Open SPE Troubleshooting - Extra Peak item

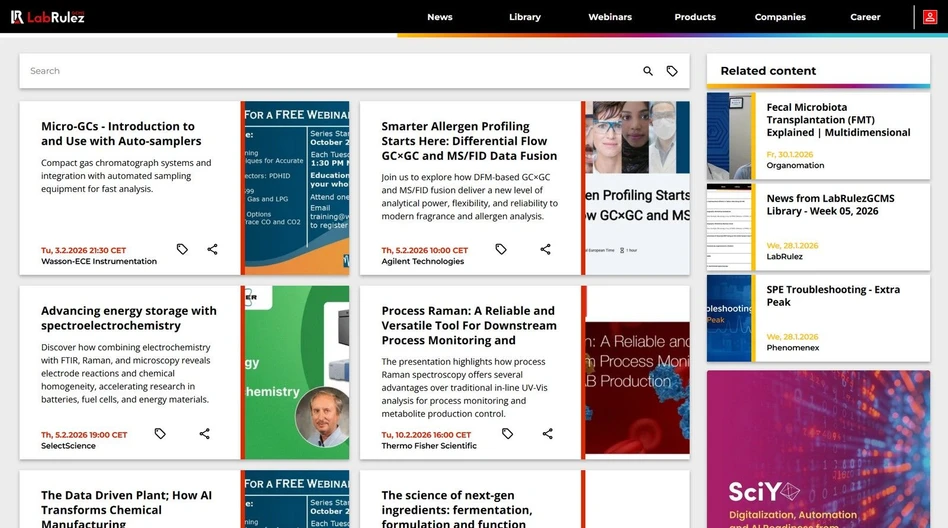pyautogui.click(x=833, y=296)
